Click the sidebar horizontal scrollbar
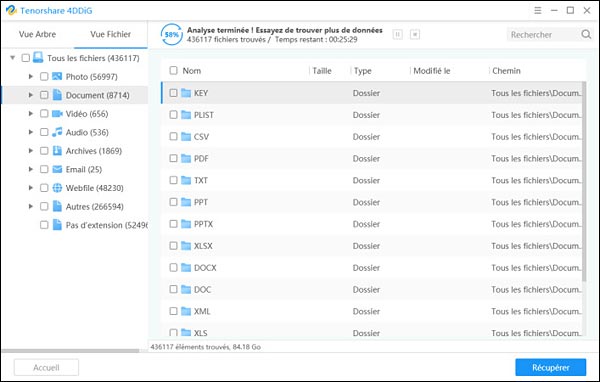600x382 pixels. coord(71,351)
